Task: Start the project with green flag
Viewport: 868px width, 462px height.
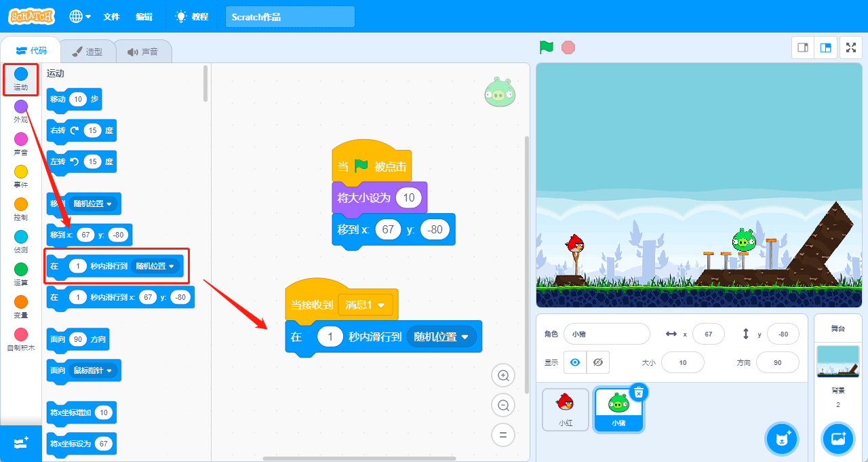Action: (x=547, y=47)
